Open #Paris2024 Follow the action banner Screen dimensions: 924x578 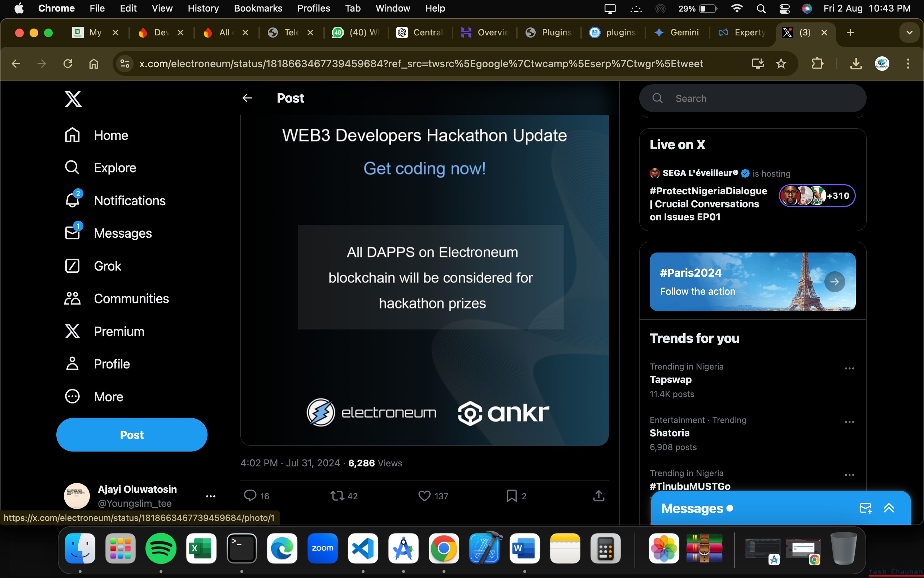(752, 282)
